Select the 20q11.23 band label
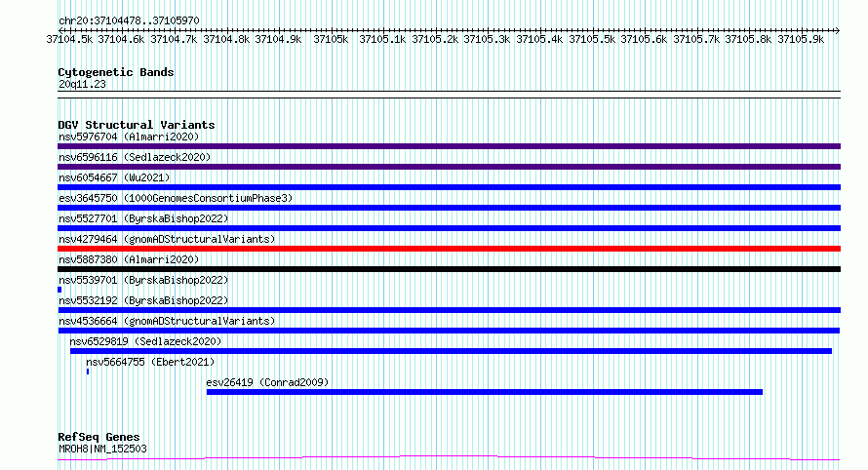 coord(82,84)
